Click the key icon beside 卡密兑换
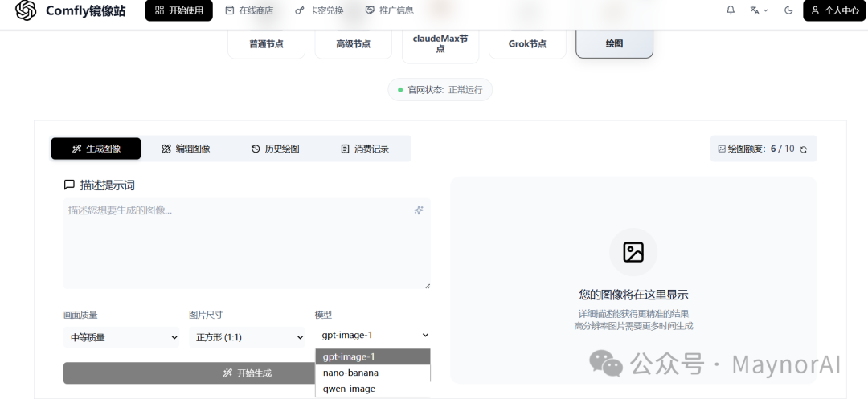 click(x=300, y=10)
